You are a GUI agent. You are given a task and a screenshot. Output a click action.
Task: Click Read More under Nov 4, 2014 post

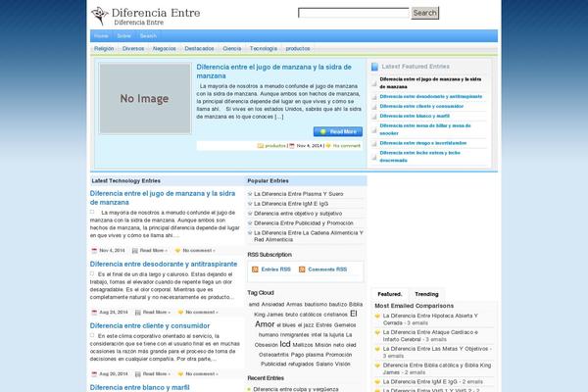(x=154, y=251)
